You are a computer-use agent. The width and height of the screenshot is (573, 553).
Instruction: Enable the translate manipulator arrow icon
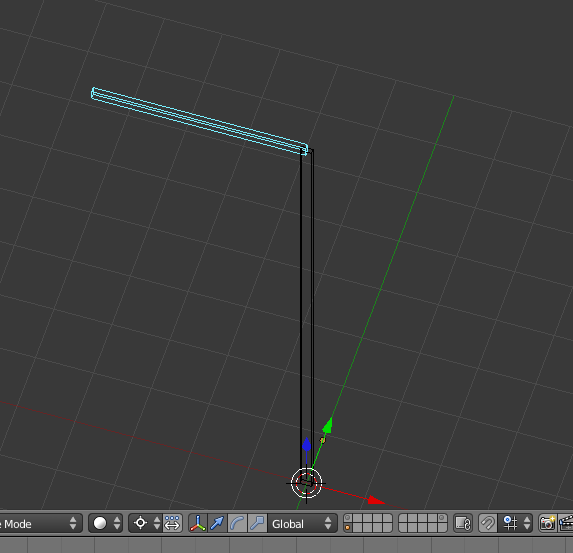(x=217, y=523)
